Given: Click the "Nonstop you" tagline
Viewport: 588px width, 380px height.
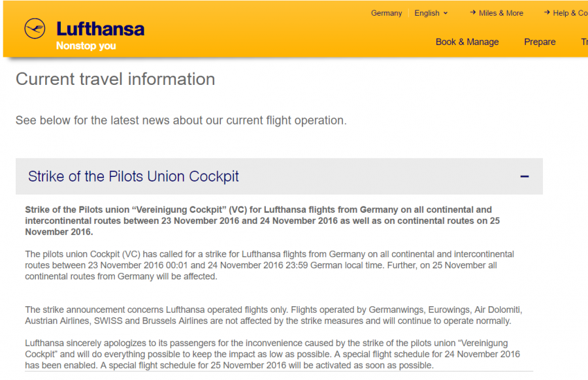Looking at the screenshot, I should (86, 46).
